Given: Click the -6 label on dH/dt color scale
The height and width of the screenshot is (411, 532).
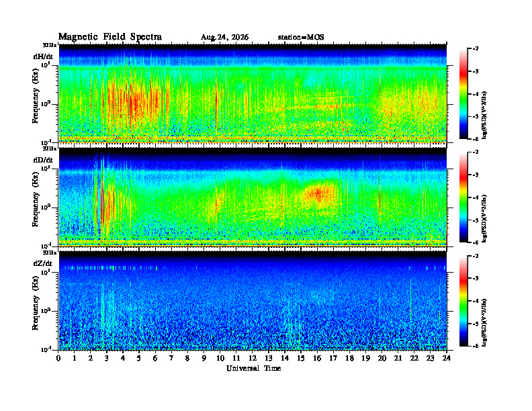Looking at the screenshot, I should (x=476, y=139).
